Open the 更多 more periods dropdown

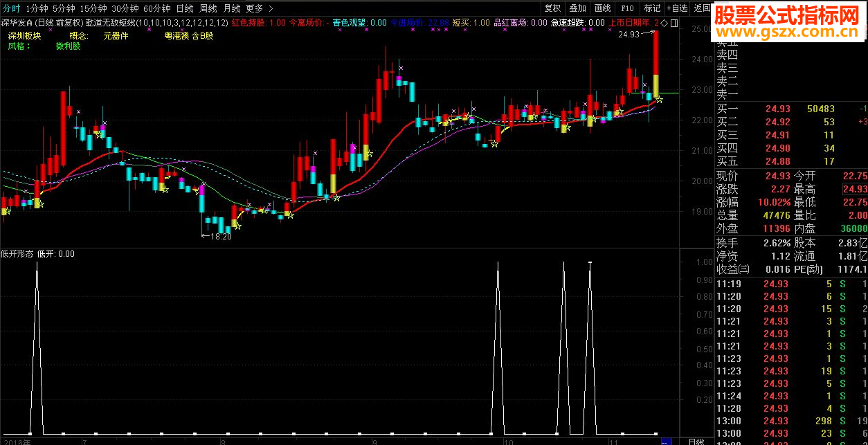point(258,8)
